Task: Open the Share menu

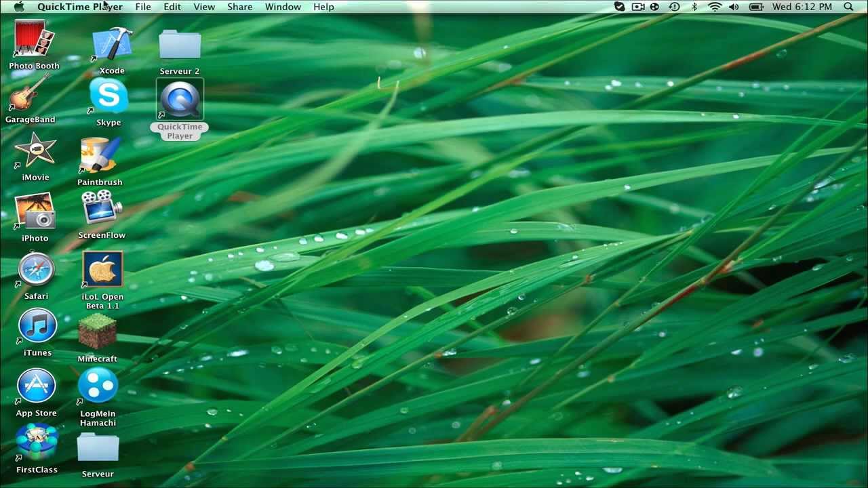Action: [240, 7]
